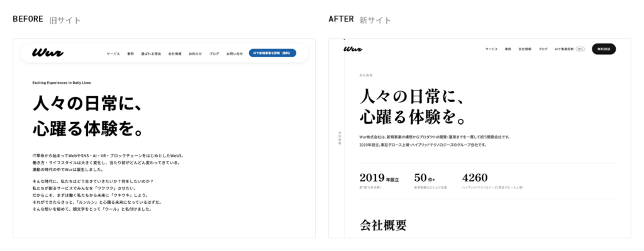This screenshot has width=644, height=251.
Task: Click the '2019年設立' statistic
Action: 379,178
